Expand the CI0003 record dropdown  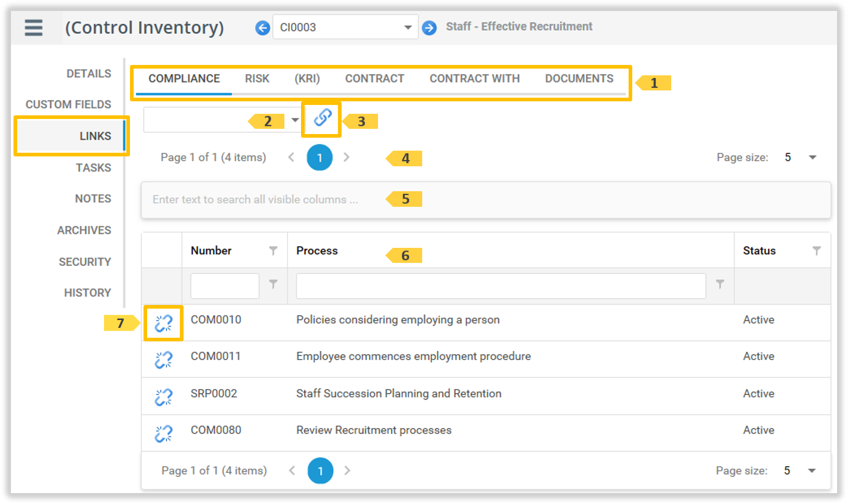(x=408, y=28)
